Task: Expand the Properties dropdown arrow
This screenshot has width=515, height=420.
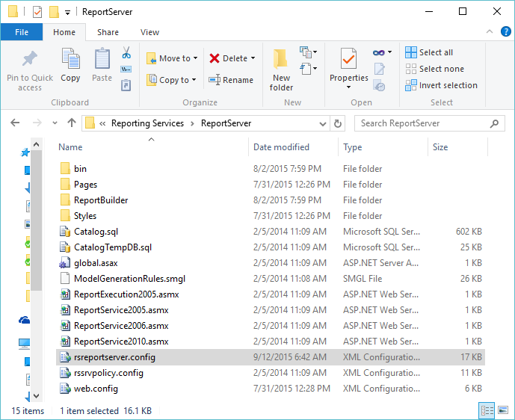Action: tap(348, 87)
